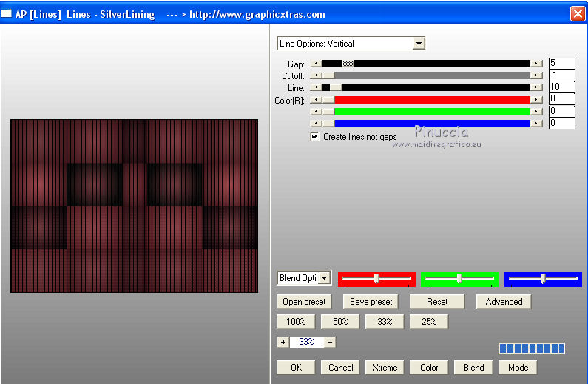The height and width of the screenshot is (384, 588).
Task: Click the blue color value field
Action: point(562,123)
